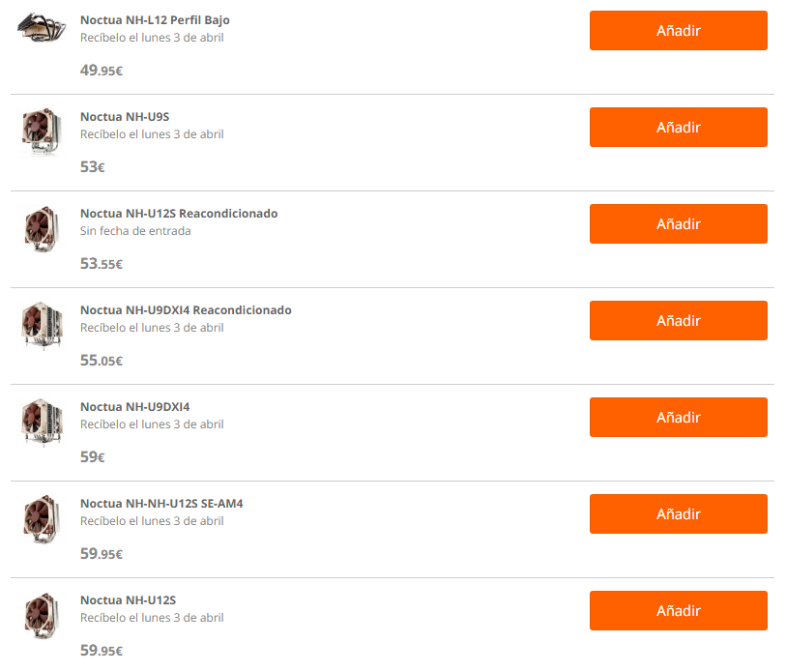Click Añadir for the last Noctua NH-U12S
The height and width of the screenshot is (672, 786).
pos(678,611)
